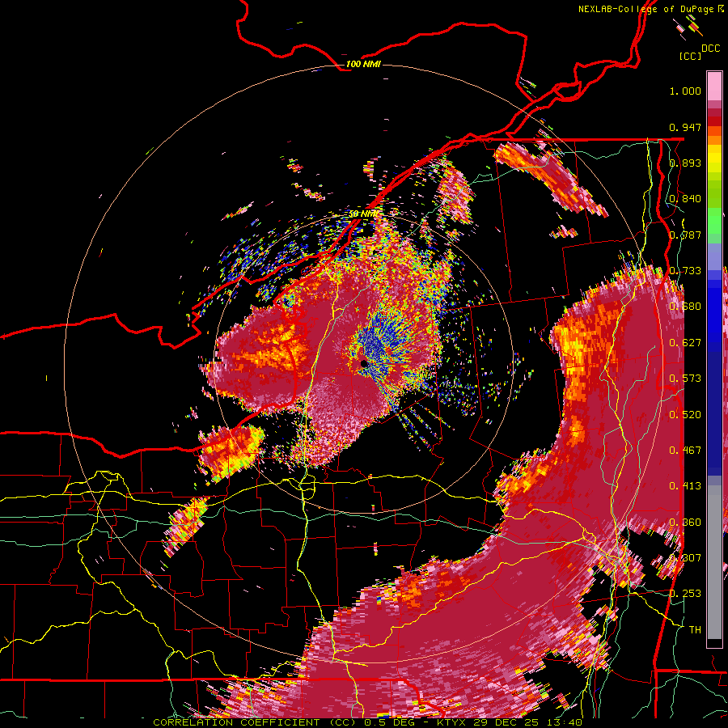Image resolution: width=728 pixels, height=728 pixels.
Task: Click the 0.787 scale value
Action: (x=685, y=235)
